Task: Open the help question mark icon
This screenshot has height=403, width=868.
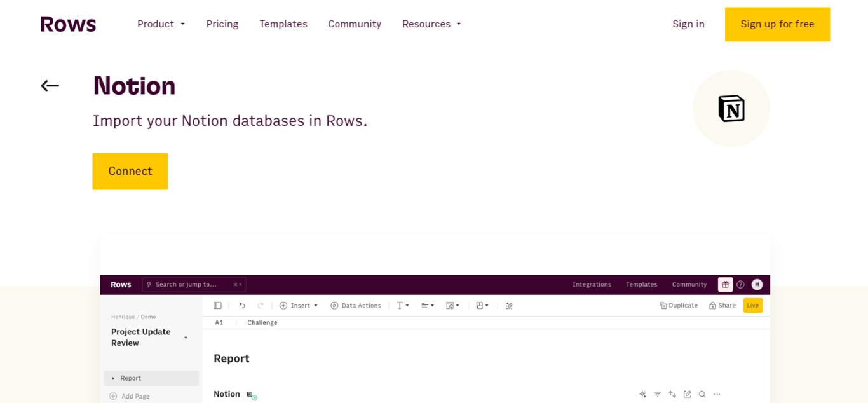Action: (x=740, y=285)
